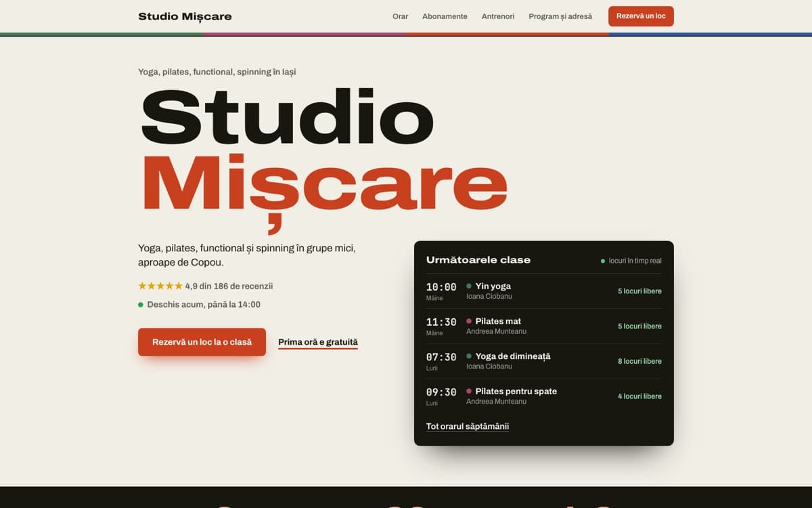Click Ioana Ciobanu under Yoga de dimineață

(489, 366)
